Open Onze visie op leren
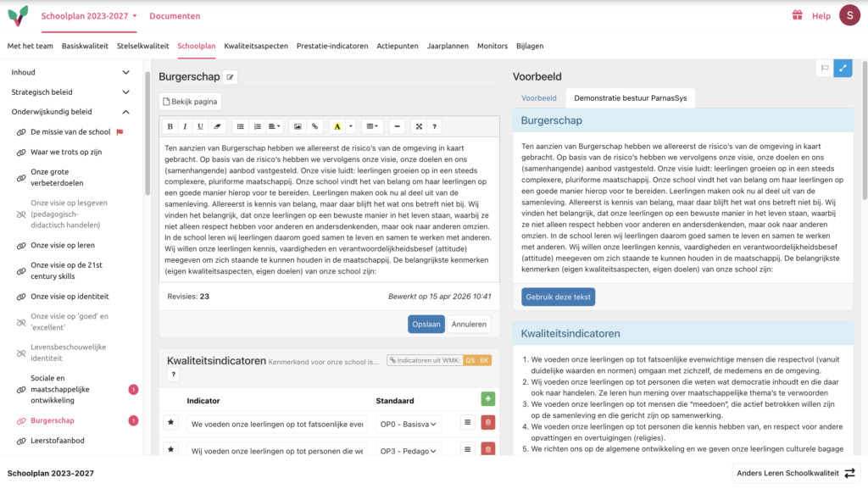 click(63, 245)
